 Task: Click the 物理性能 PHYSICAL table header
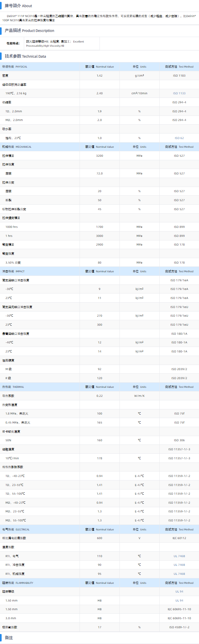pos(15,67)
